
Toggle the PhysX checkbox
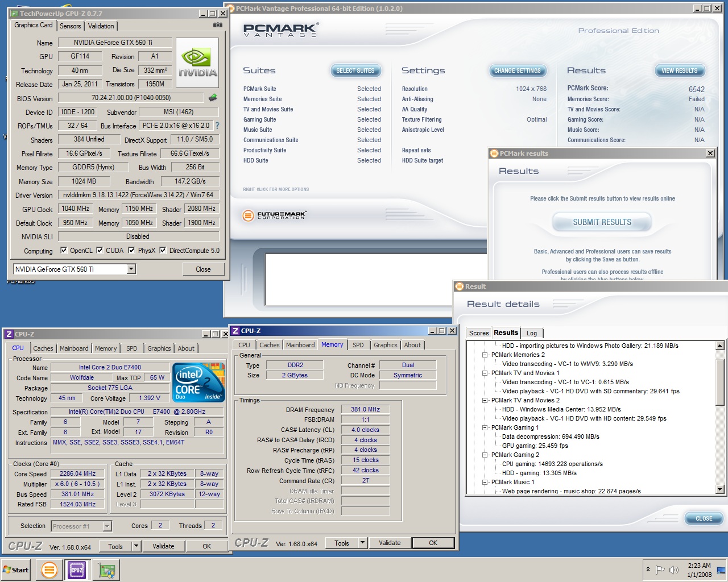[131, 250]
